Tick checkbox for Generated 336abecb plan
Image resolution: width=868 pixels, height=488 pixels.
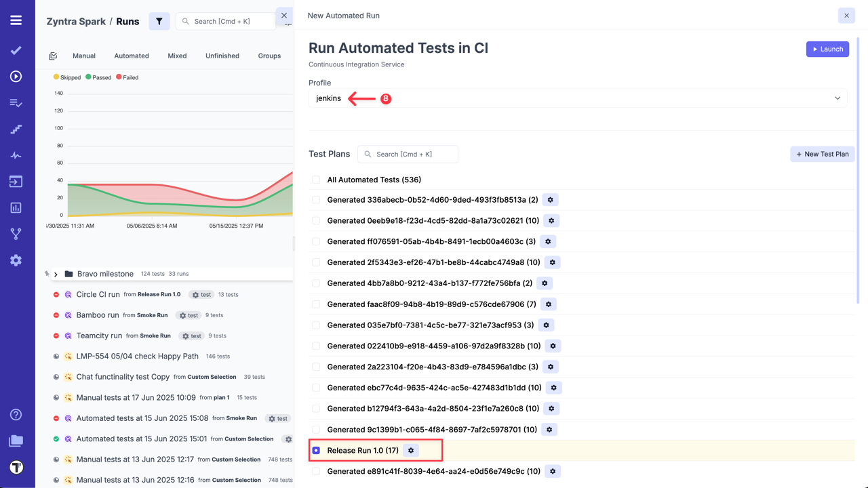[x=316, y=200]
